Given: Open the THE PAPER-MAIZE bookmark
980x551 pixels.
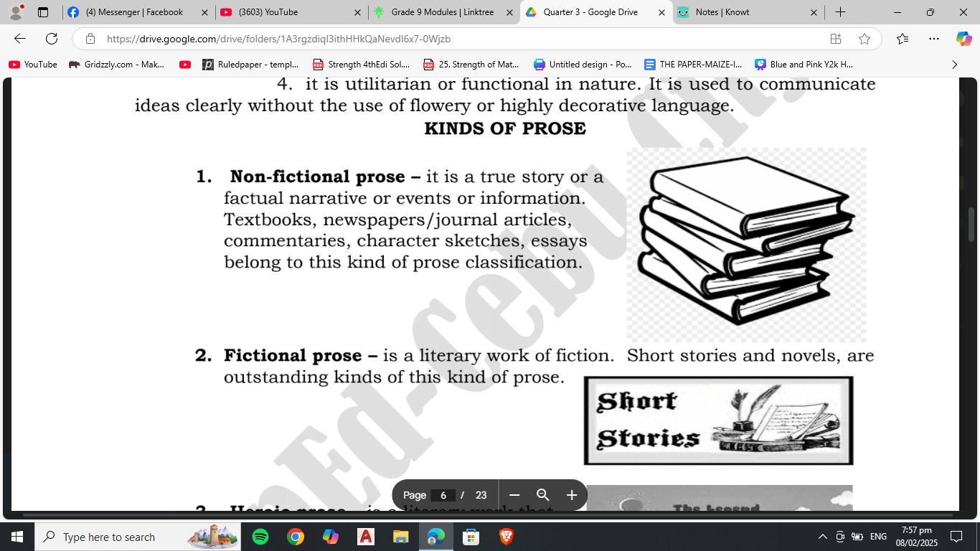Looking at the screenshot, I should [x=693, y=65].
